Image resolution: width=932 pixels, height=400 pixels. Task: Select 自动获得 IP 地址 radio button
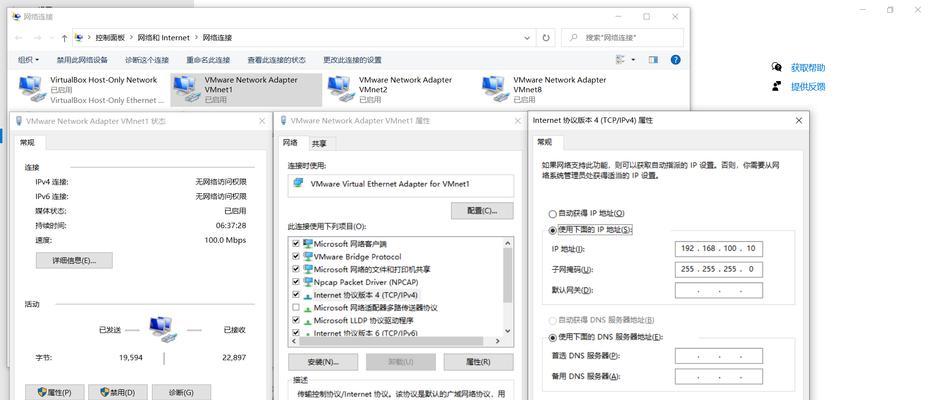553,213
